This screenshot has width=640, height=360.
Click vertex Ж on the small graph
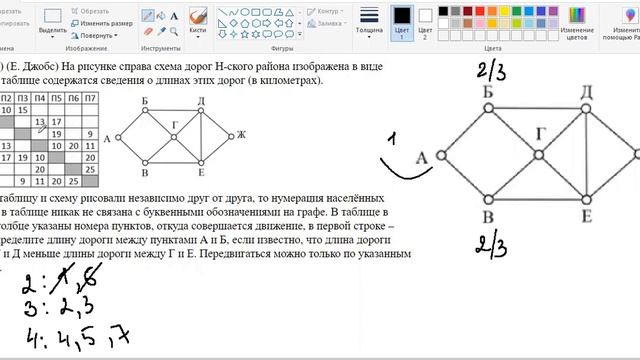coord(231,136)
